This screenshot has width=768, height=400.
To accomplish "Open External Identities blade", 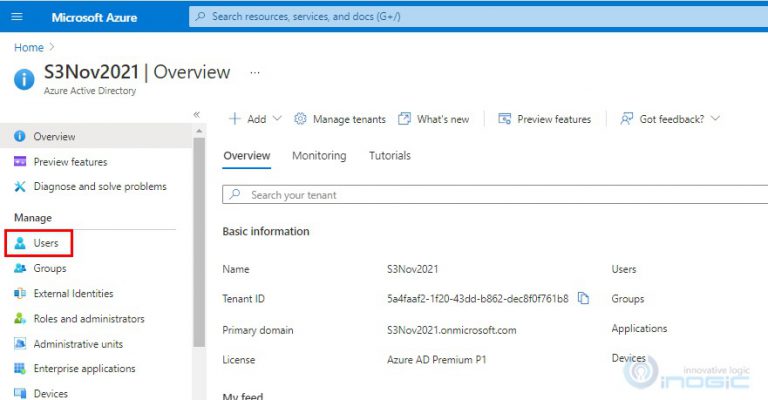I will (72, 294).
